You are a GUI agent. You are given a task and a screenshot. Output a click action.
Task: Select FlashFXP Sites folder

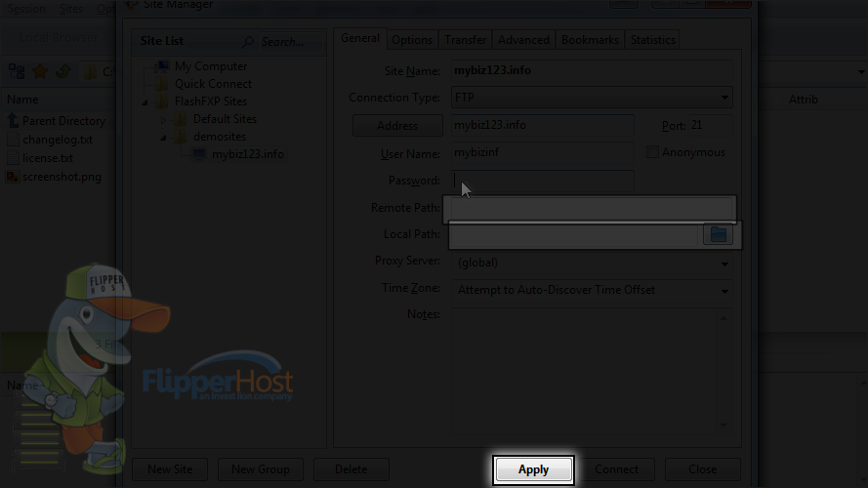pyautogui.click(x=210, y=102)
